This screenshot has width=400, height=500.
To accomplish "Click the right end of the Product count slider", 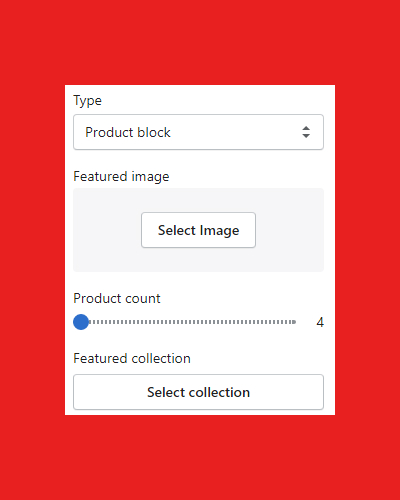I will [x=294, y=322].
